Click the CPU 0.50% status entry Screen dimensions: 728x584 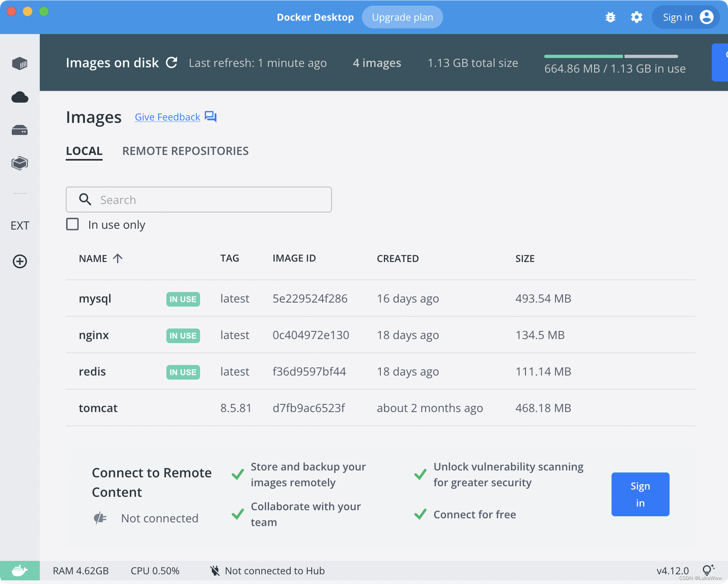(x=155, y=571)
